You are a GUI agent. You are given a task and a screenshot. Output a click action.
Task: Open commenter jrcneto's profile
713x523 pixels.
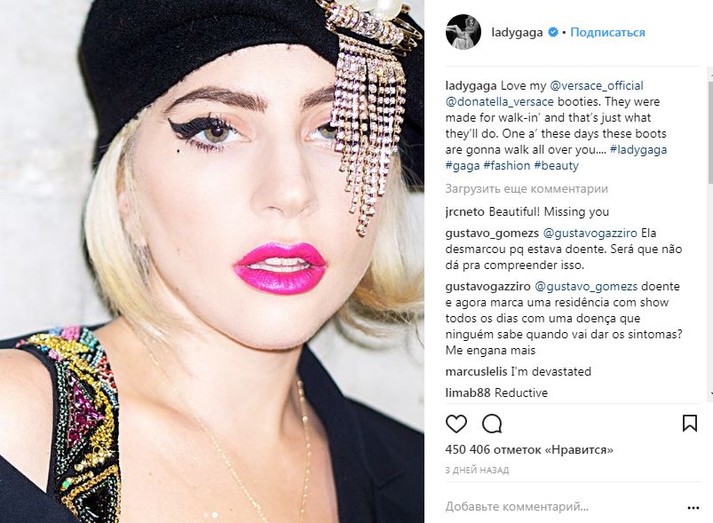pos(465,211)
